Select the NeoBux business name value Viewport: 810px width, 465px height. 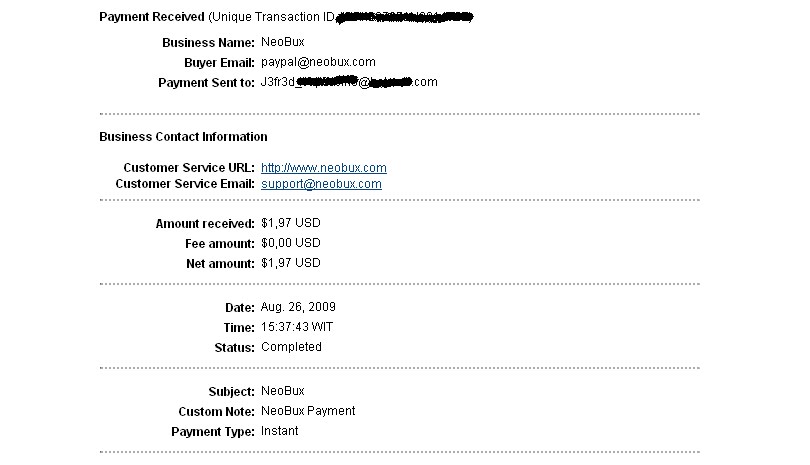coord(283,42)
